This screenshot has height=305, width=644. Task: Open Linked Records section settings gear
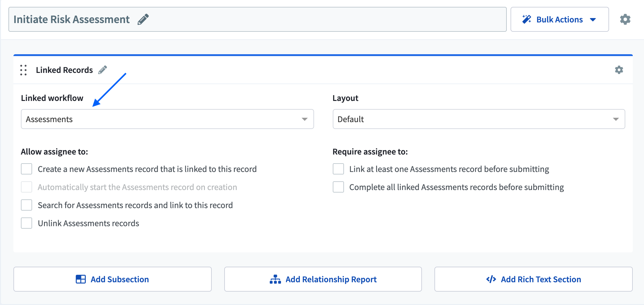pyautogui.click(x=619, y=70)
